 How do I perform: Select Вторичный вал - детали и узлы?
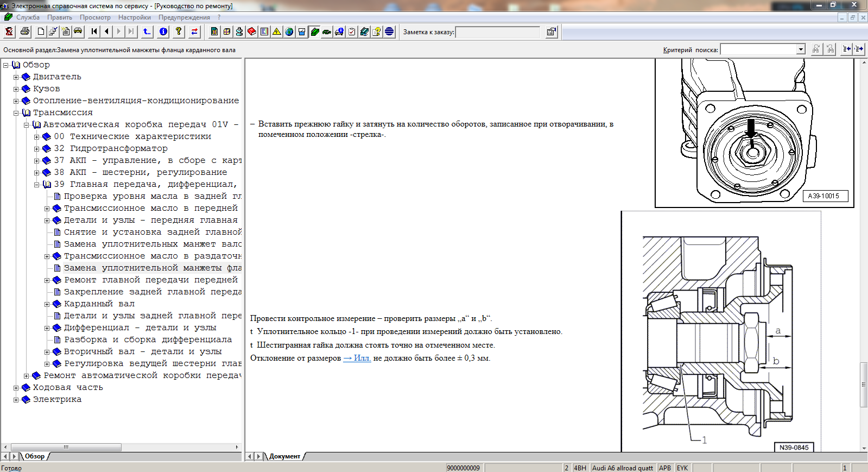pyautogui.click(x=143, y=351)
